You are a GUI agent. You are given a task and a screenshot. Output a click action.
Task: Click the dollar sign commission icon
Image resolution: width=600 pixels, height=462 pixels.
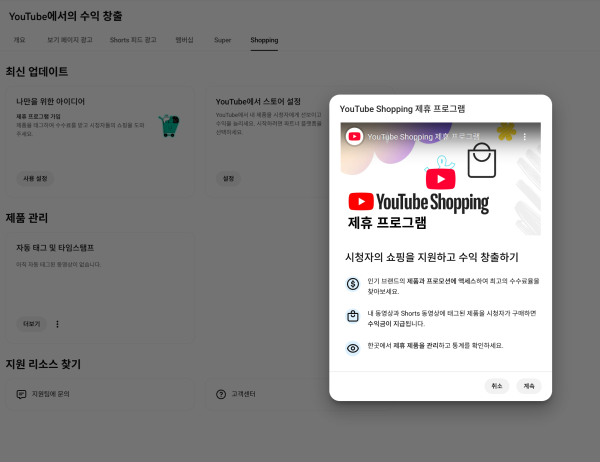353,284
